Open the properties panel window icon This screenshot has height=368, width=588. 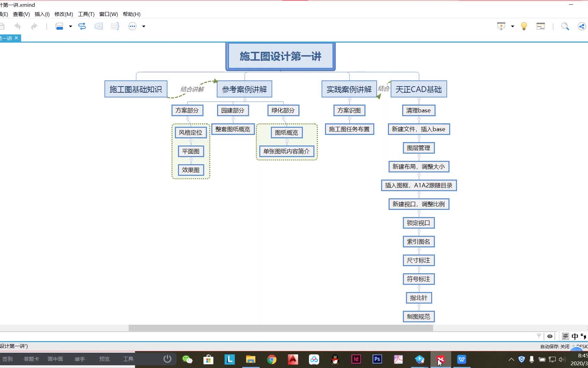pos(541,26)
